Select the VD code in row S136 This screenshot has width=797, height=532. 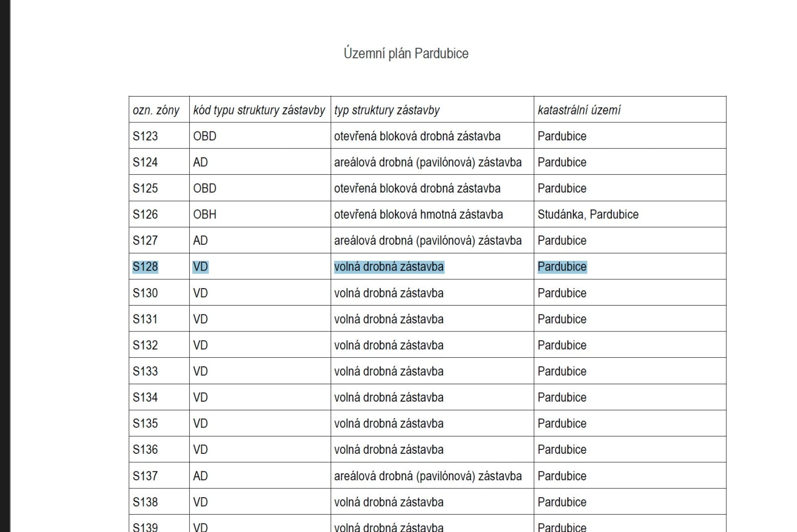click(200, 450)
